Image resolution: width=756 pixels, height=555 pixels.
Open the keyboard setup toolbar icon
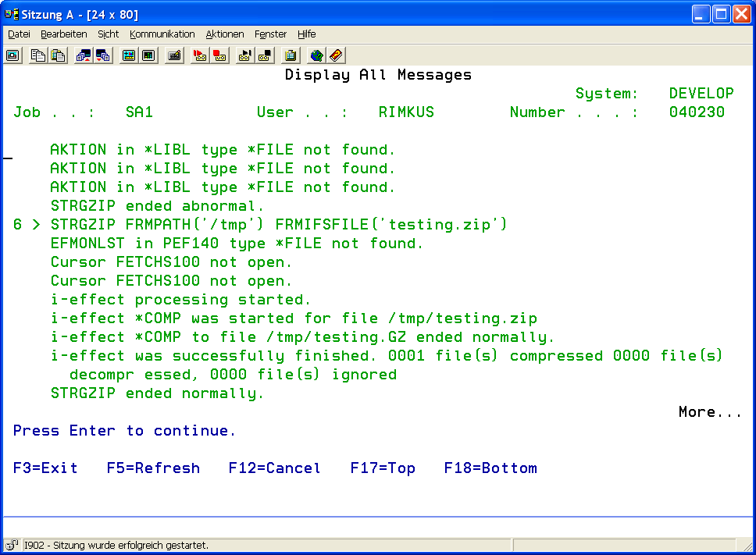point(174,55)
